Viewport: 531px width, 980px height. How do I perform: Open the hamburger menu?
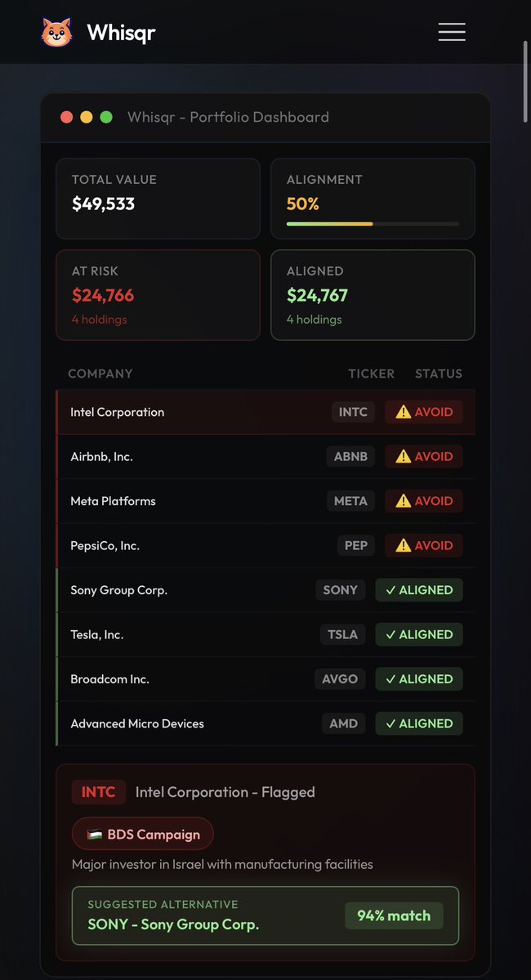coord(452,32)
